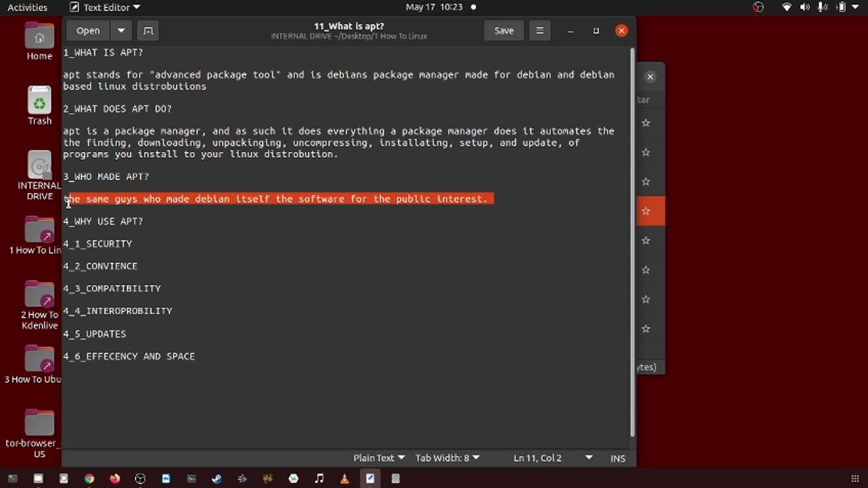Click the 4_5_UPDATES line
The width and height of the screenshot is (868, 488).
[x=94, y=333]
